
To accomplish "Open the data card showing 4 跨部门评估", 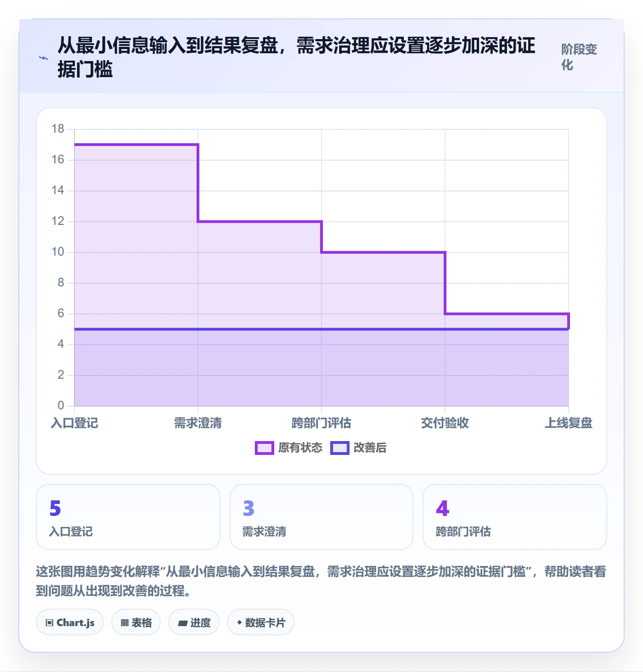I will tap(515, 517).
